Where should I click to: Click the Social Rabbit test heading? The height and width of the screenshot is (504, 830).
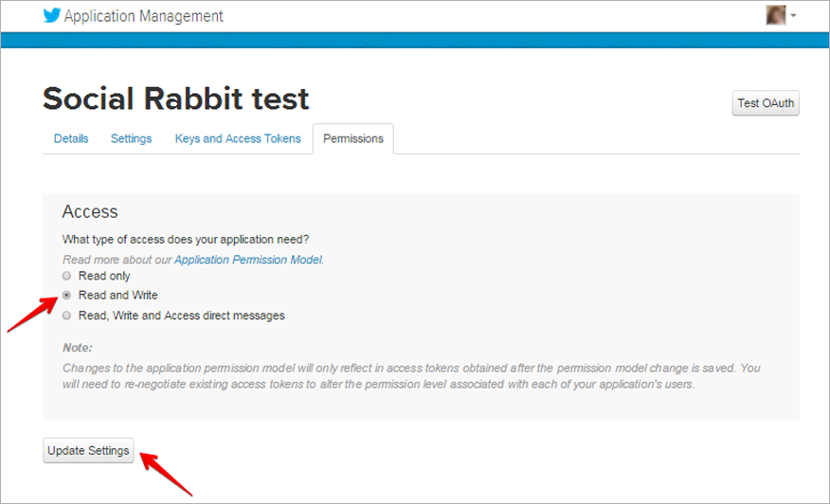[x=175, y=99]
